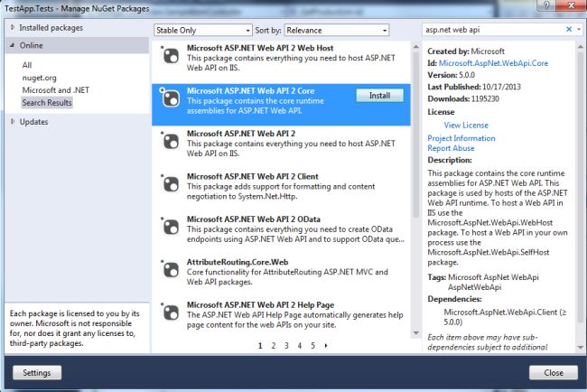Open the Microsoft.AspNet.WebApi.Core Id link
The image size is (587, 392).
tap(493, 63)
